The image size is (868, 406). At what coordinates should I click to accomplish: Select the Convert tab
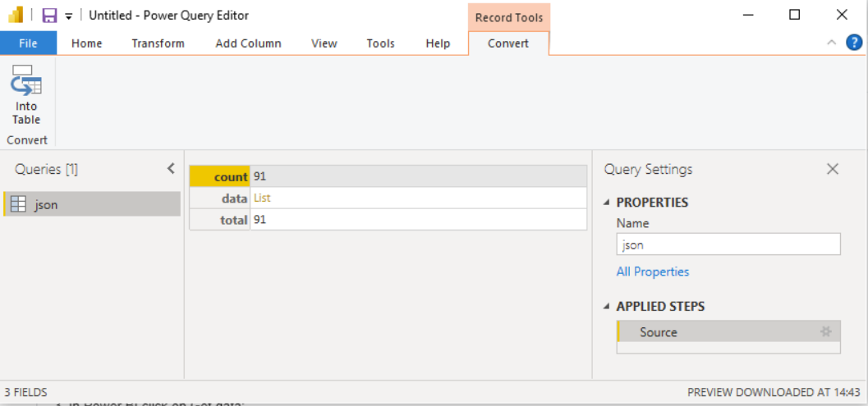[508, 43]
